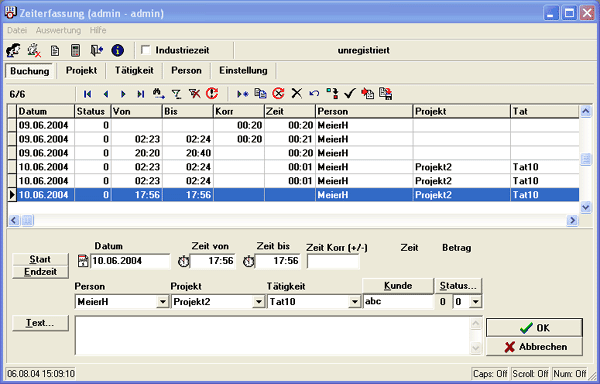Screen dimensions: 600x384
Task: Go to previous record
Action: [106, 94]
